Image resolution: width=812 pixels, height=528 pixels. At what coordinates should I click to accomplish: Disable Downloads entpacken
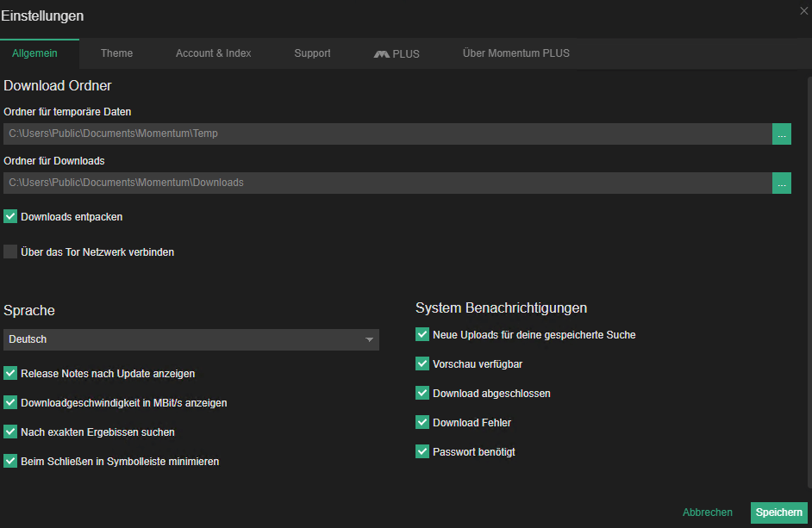click(x=9, y=217)
